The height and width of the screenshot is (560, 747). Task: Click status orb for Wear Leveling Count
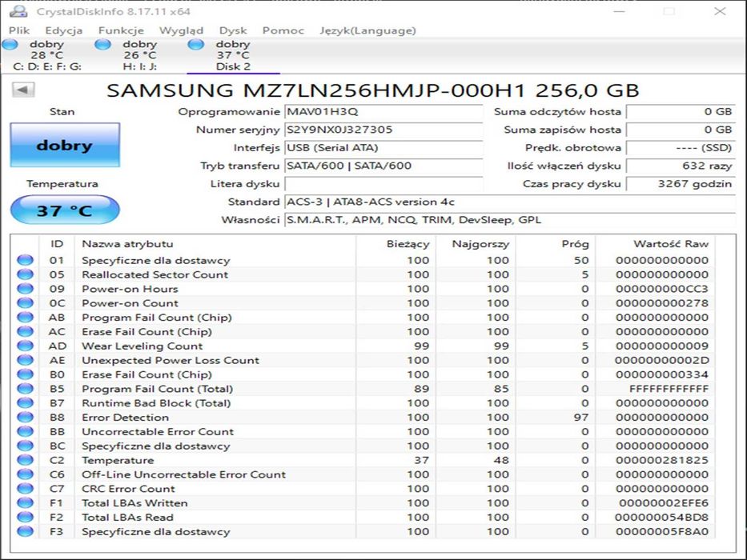coord(26,346)
